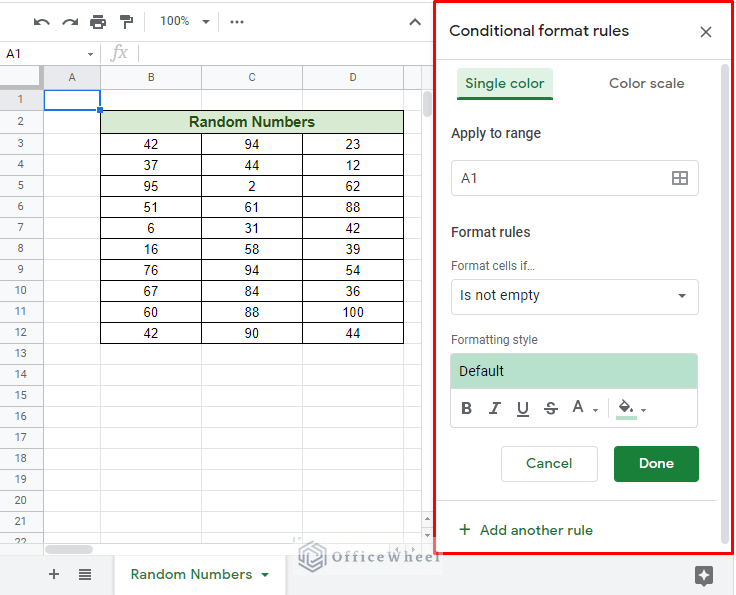Open the Explore button at bottom right
The image size is (736, 595).
(703, 575)
